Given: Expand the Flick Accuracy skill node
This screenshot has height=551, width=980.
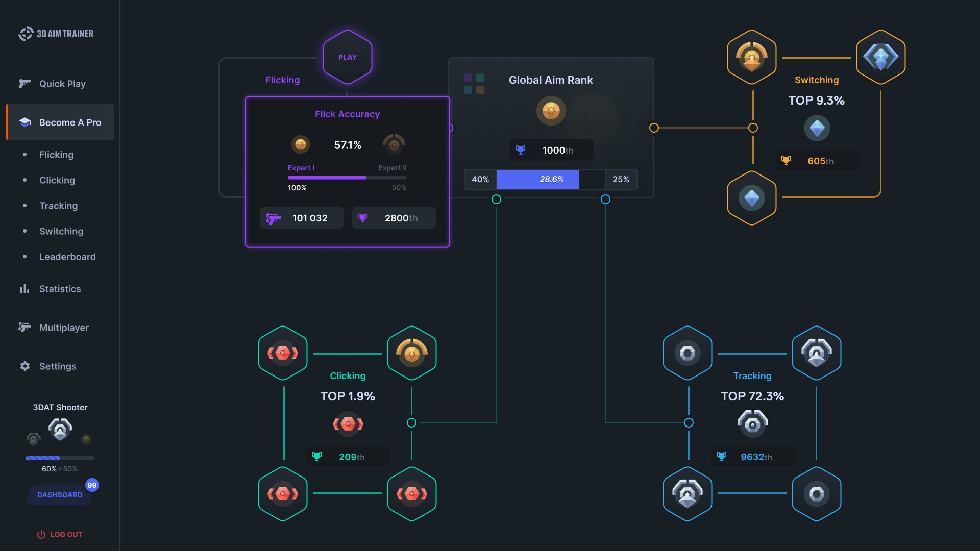Looking at the screenshot, I should [347, 170].
